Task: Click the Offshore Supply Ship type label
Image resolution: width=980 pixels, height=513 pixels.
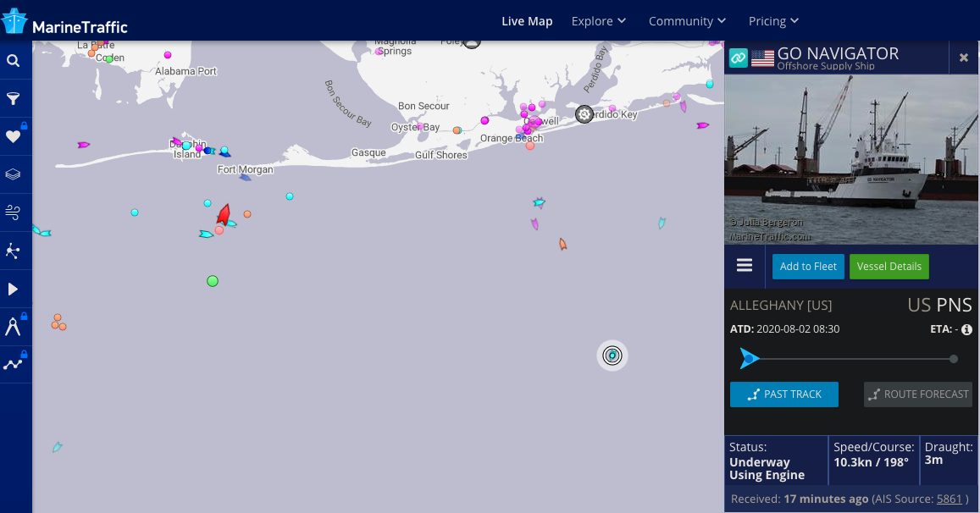Action: point(826,66)
